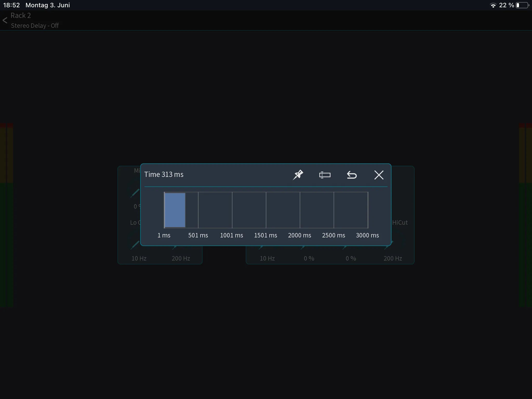Select the 2000 ms scale label
The image size is (532, 399).
point(300,235)
